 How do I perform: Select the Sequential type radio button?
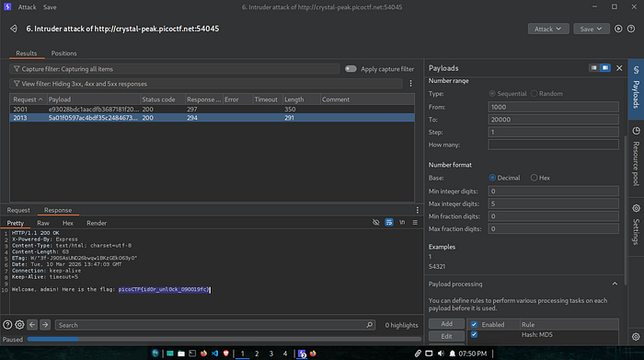492,94
